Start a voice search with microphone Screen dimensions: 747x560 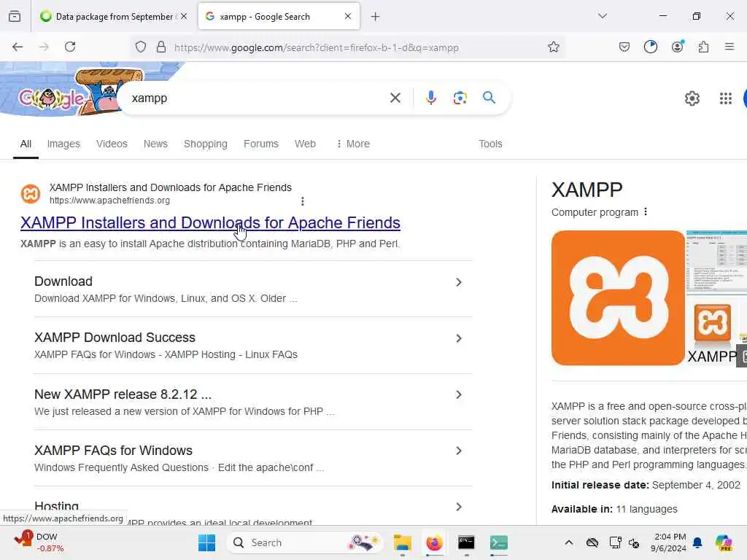pos(430,98)
